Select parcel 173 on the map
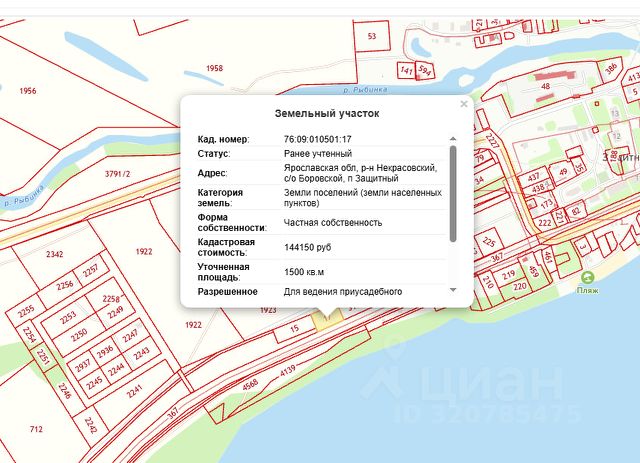Image resolution: width=640 pixels, height=463 pixels. (547, 203)
